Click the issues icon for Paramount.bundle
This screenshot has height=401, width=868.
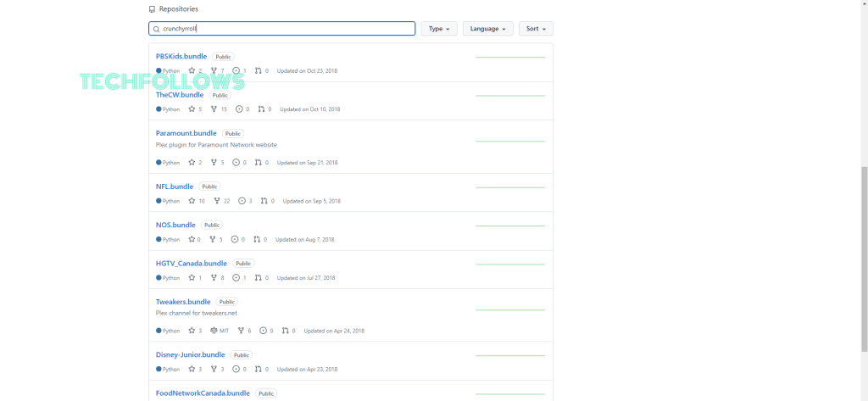(x=236, y=162)
